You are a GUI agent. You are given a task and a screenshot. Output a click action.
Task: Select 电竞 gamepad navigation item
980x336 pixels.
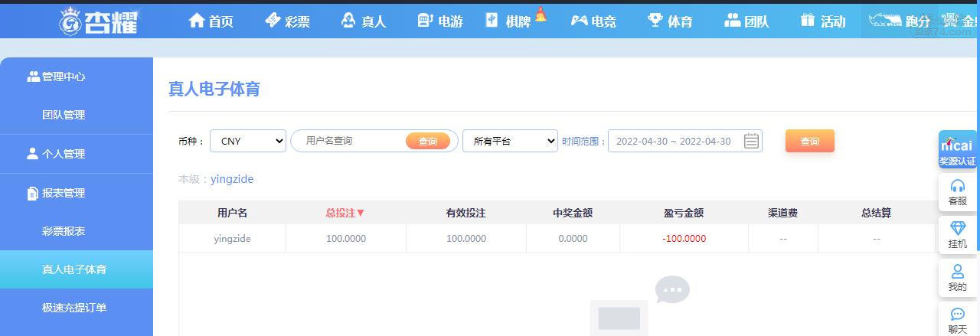pos(593,21)
